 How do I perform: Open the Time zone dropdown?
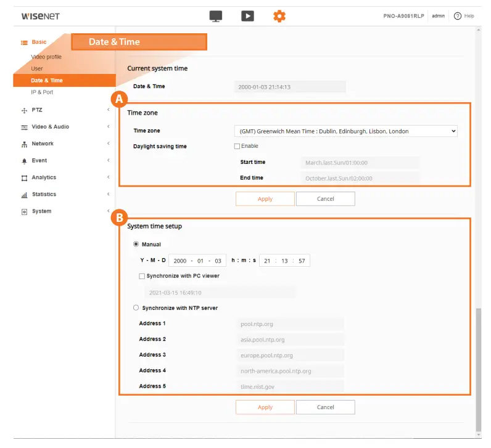click(345, 131)
